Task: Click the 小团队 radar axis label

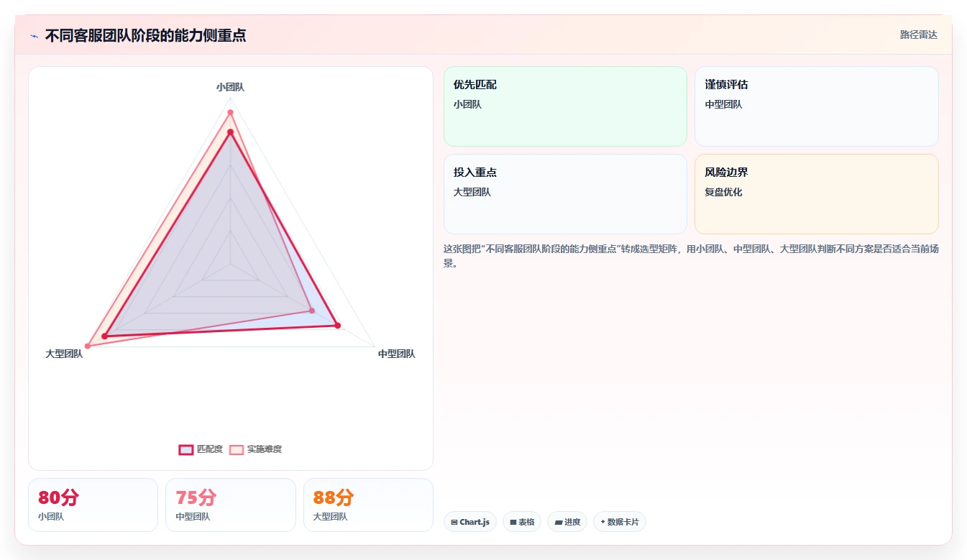Action: point(230,87)
